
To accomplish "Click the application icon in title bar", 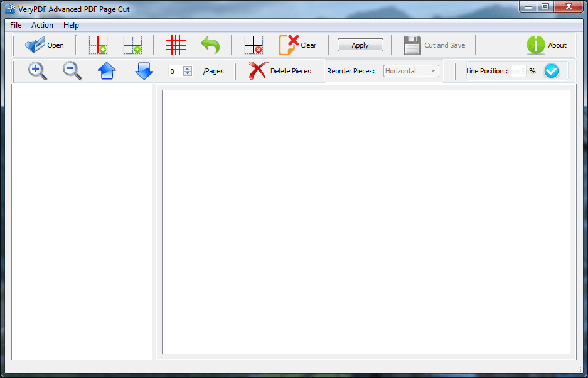I will point(10,9).
